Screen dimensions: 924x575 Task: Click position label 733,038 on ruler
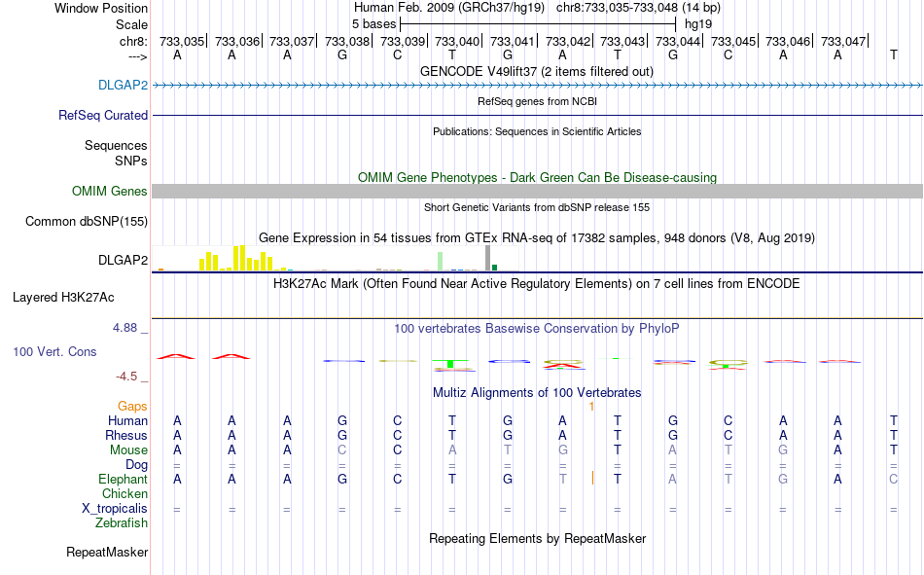coord(347,41)
